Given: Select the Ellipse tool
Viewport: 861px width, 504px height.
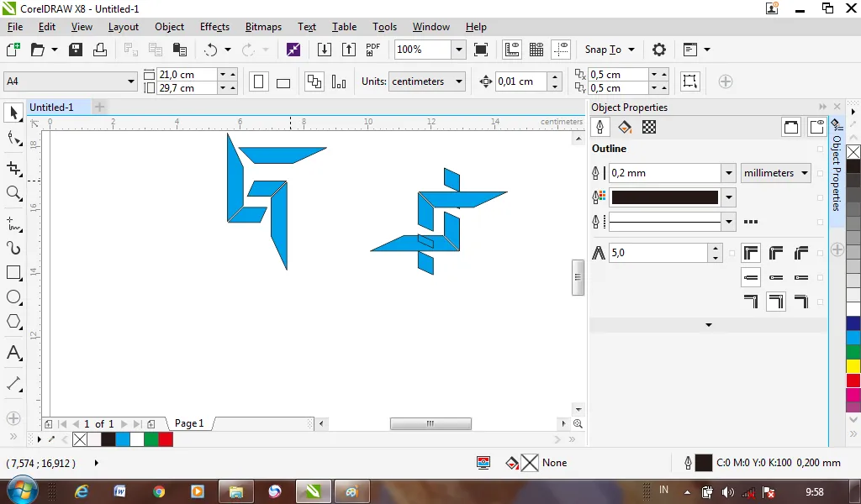Looking at the screenshot, I should (13, 297).
